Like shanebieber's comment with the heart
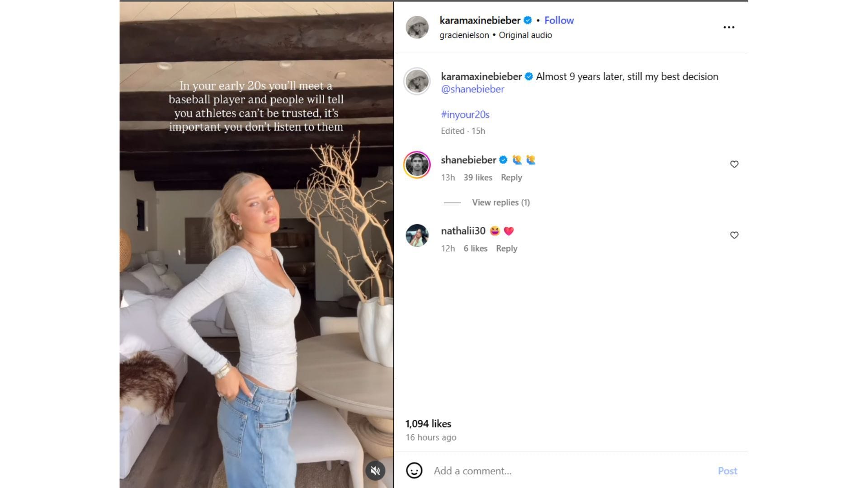This screenshot has height=488, width=868. [x=734, y=164]
